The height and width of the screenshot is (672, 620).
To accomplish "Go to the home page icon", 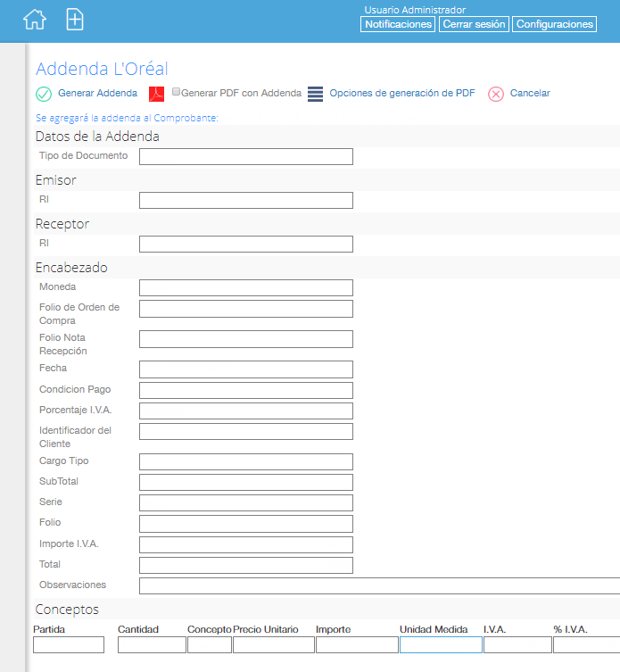I will click(x=35, y=20).
